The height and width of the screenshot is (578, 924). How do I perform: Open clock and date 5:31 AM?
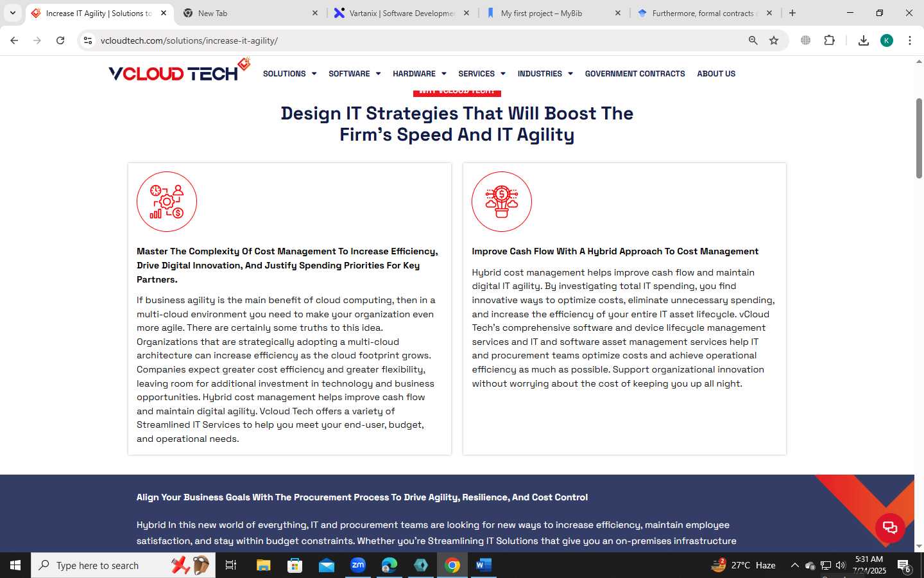coord(869,565)
